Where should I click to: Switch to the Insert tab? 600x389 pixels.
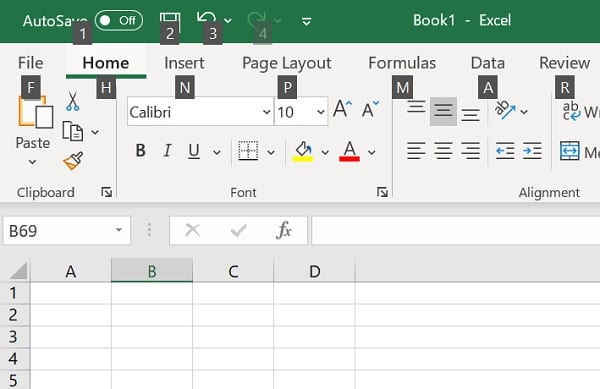click(x=184, y=63)
